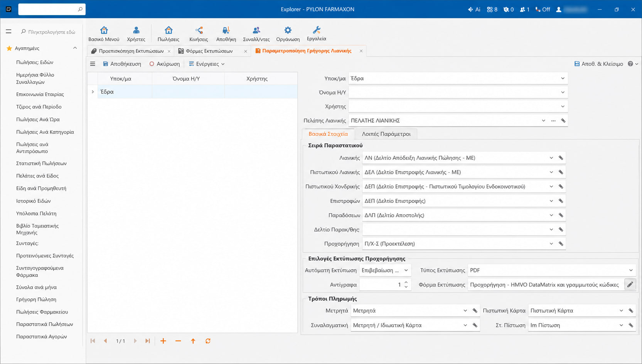Open the Τύπος Εκτύπωσης PDF dropdown
This screenshot has width=642, height=364.
631,270
